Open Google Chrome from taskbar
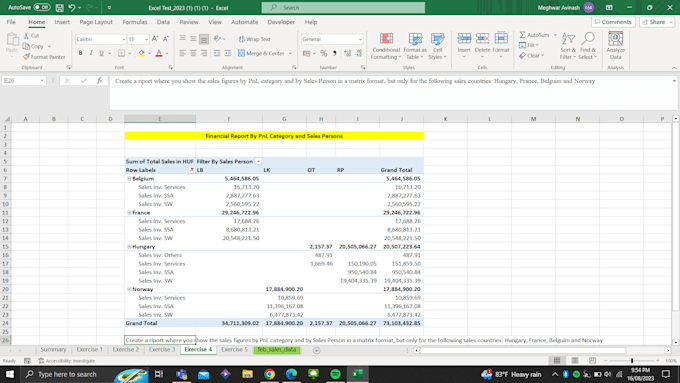The width and height of the screenshot is (680, 383). tap(269, 374)
